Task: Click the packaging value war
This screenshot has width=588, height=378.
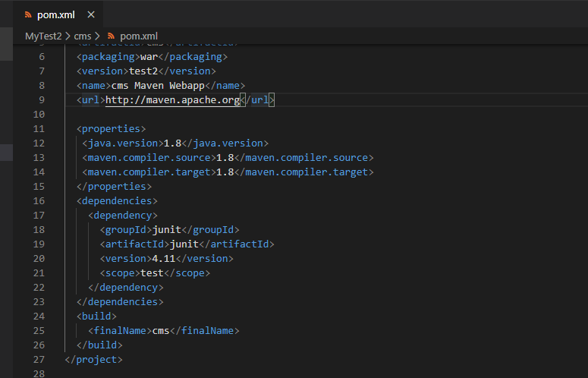Action: (149, 56)
